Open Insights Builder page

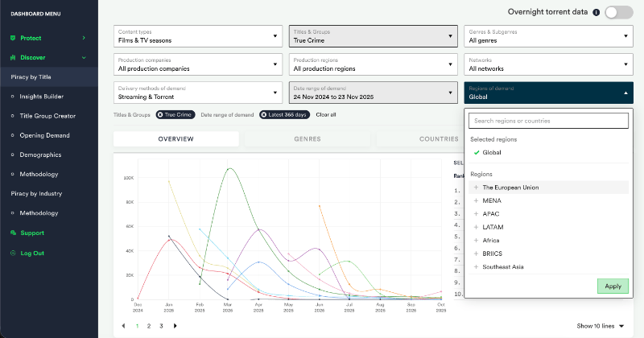(42, 97)
